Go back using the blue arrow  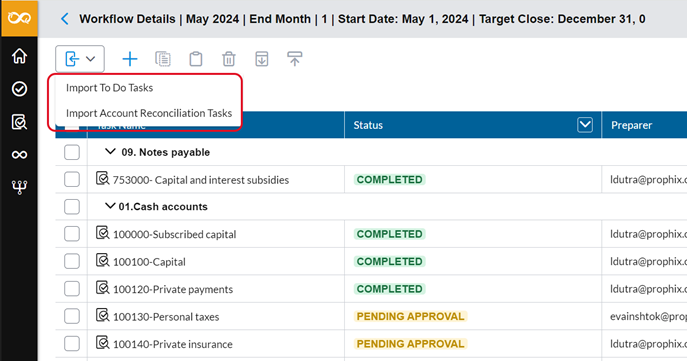[x=65, y=19]
